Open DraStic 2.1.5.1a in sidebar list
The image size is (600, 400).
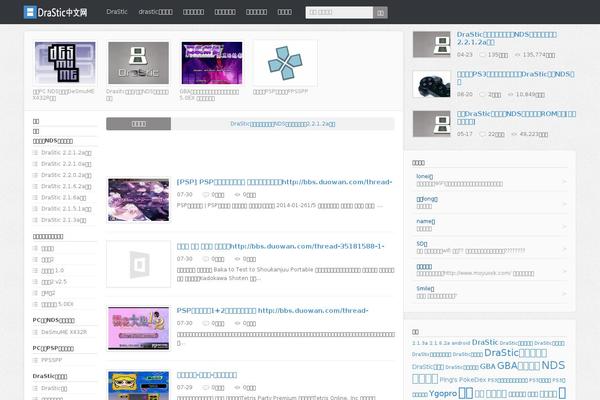(66, 209)
